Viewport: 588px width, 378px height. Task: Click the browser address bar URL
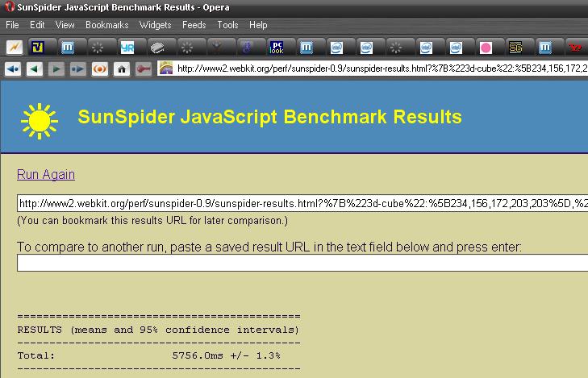point(382,69)
